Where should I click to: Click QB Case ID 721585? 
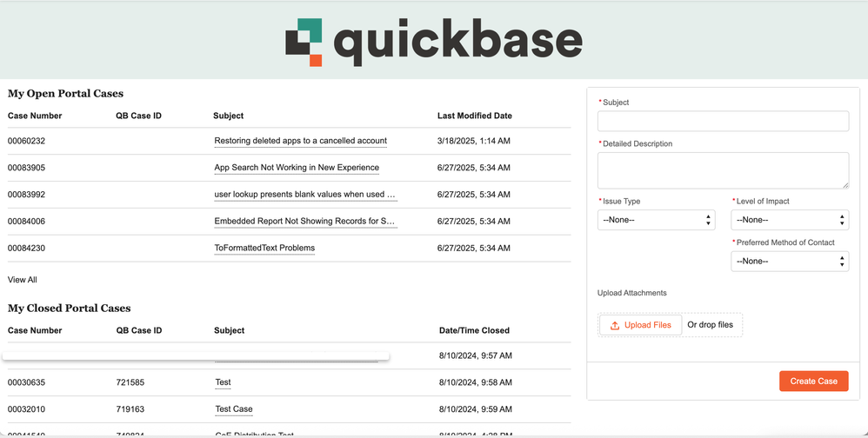point(130,382)
